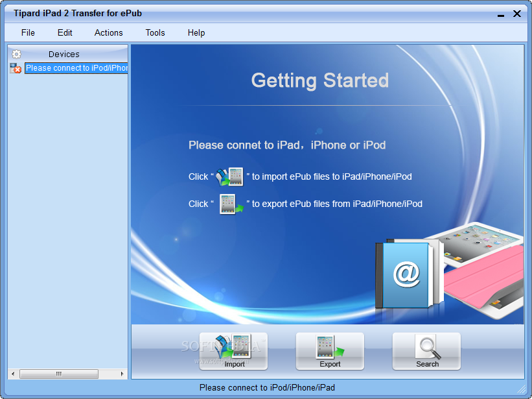The image size is (532, 399).
Task: Close the Tipard iPad 2 Transfer window
Action: 516,14
